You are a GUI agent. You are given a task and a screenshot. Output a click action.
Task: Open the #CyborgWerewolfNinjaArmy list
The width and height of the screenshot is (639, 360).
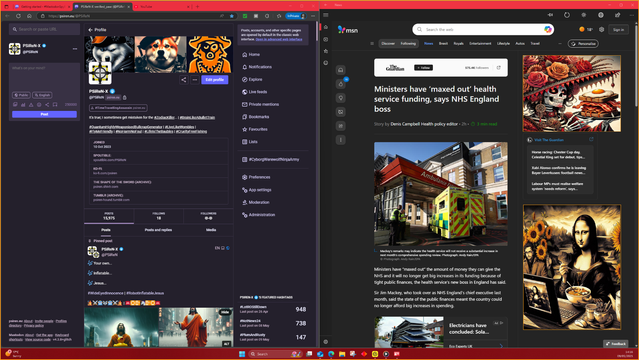(x=271, y=159)
